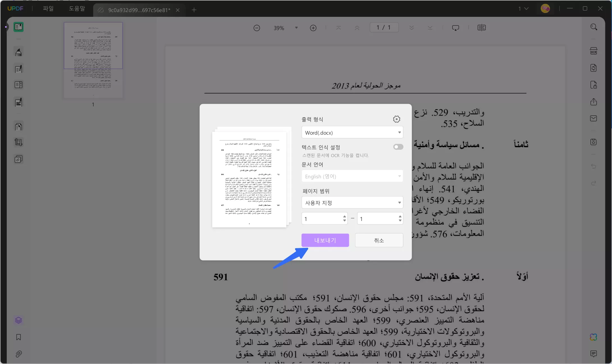The image size is (612, 364).
Task: Open the 도움말 menu
Action: coord(77,8)
